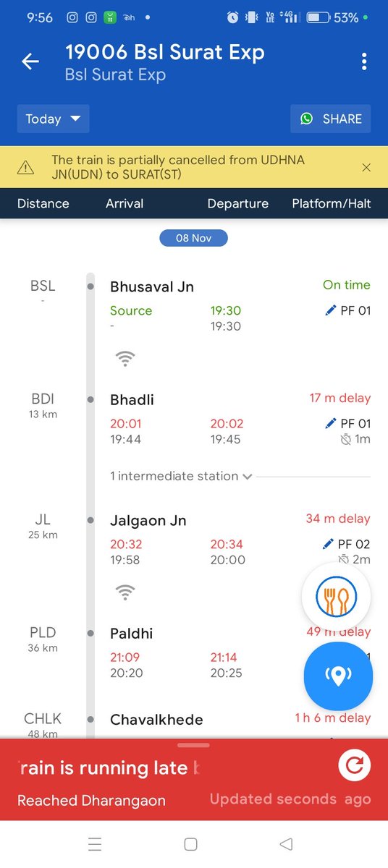Tap the WiFi icon under Jalgaon Jn
This screenshot has width=388, height=868.
(x=125, y=592)
